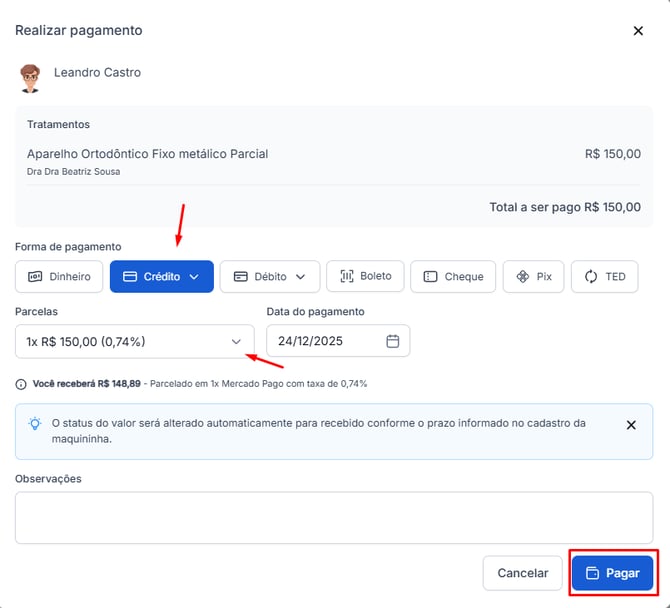
Task: Select Cheque payment option
Action: [x=453, y=277]
